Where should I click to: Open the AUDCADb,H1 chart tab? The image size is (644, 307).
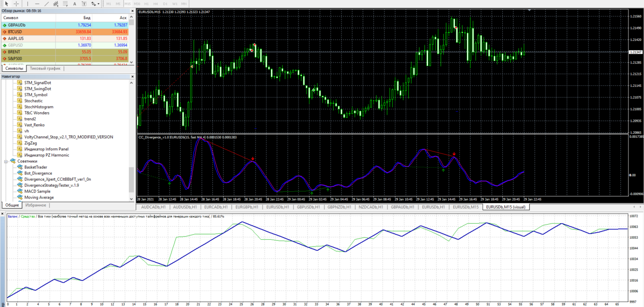tap(154, 207)
